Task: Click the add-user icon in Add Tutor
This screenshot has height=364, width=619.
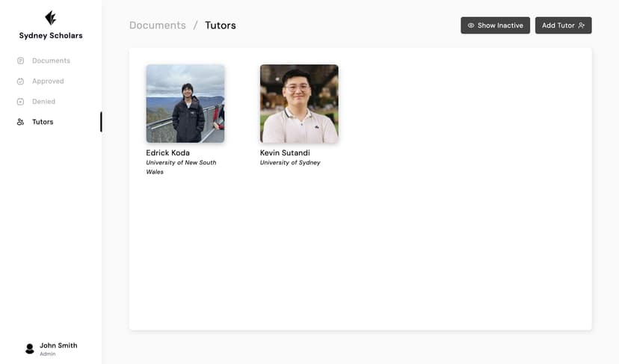Action: tap(582, 25)
